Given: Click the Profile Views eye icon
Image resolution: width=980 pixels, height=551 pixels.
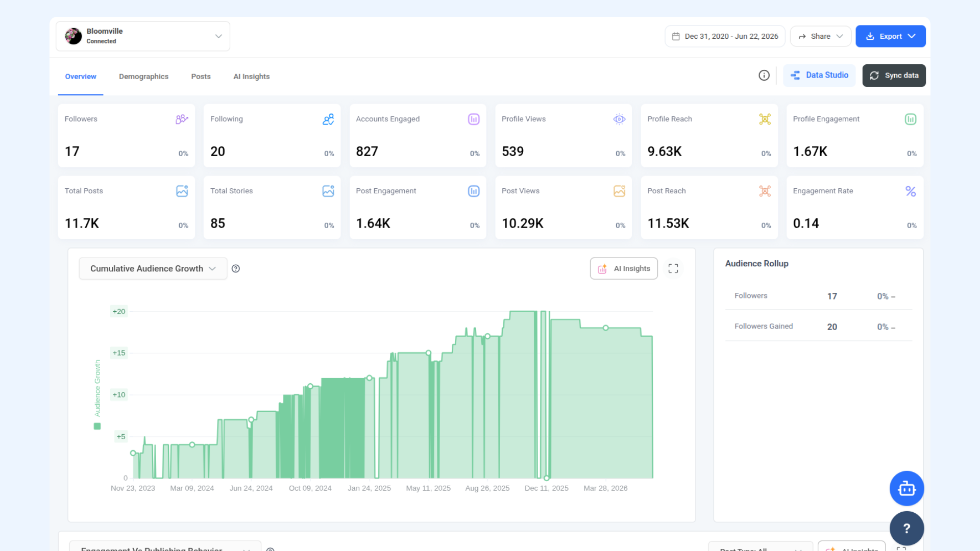Looking at the screenshot, I should (x=619, y=119).
